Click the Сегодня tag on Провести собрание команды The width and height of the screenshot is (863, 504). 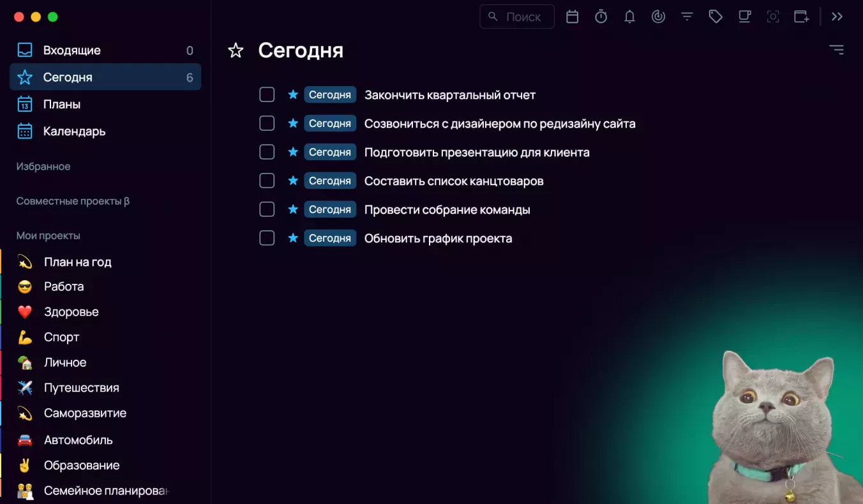330,209
